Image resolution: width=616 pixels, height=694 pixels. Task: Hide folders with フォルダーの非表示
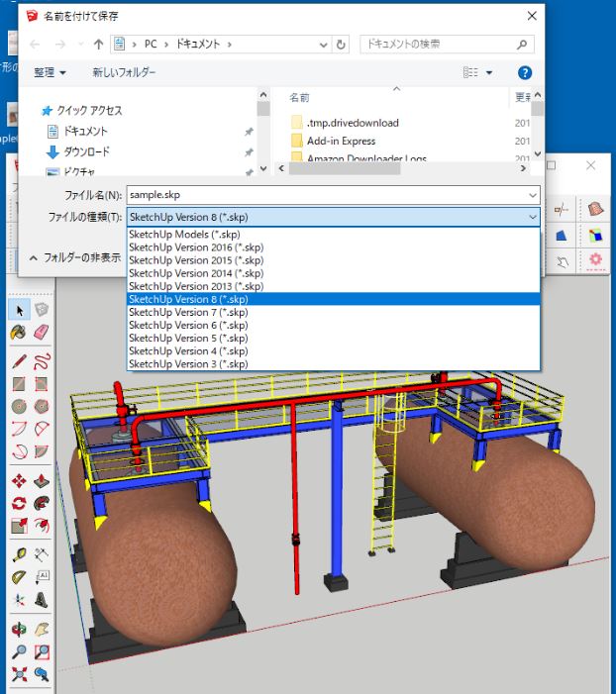[x=75, y=257]
